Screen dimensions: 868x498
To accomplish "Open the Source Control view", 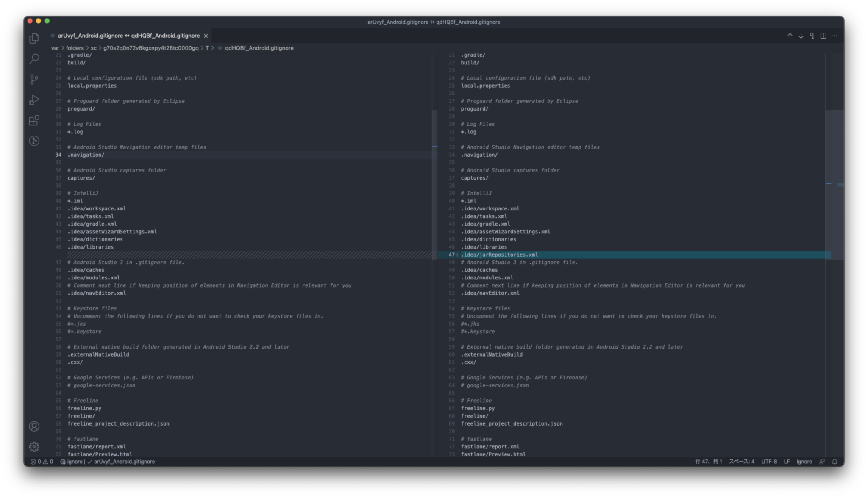I will pos(34,80).
